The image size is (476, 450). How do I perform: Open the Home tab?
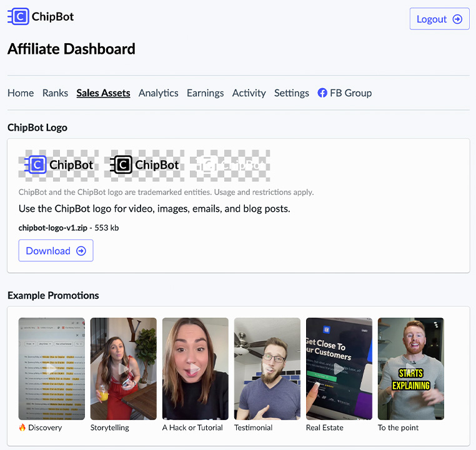[x=21, y=93]
